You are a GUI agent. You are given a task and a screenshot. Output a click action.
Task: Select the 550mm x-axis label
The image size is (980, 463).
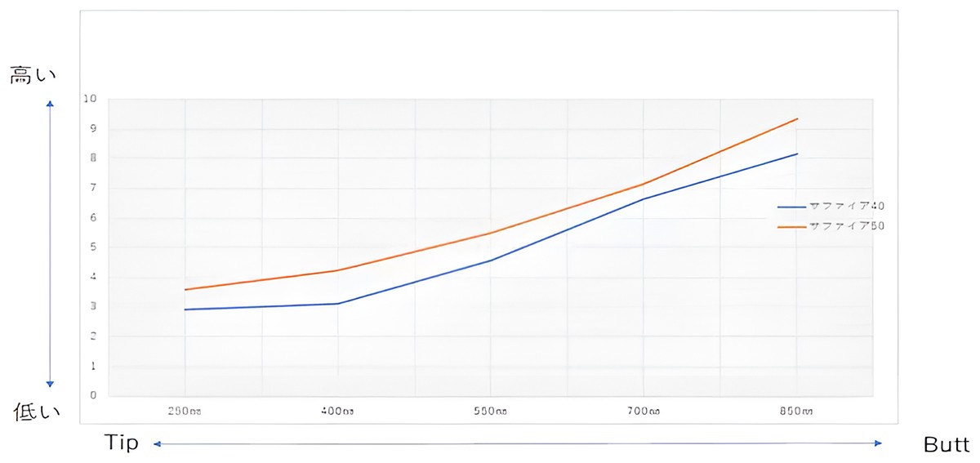click(491, 412)
